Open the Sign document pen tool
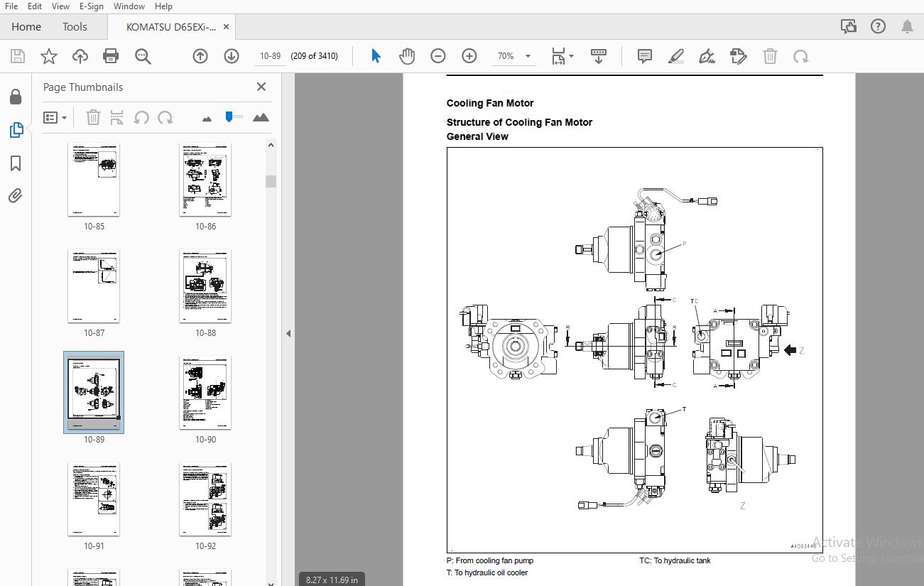 click(x=707, y=56)
